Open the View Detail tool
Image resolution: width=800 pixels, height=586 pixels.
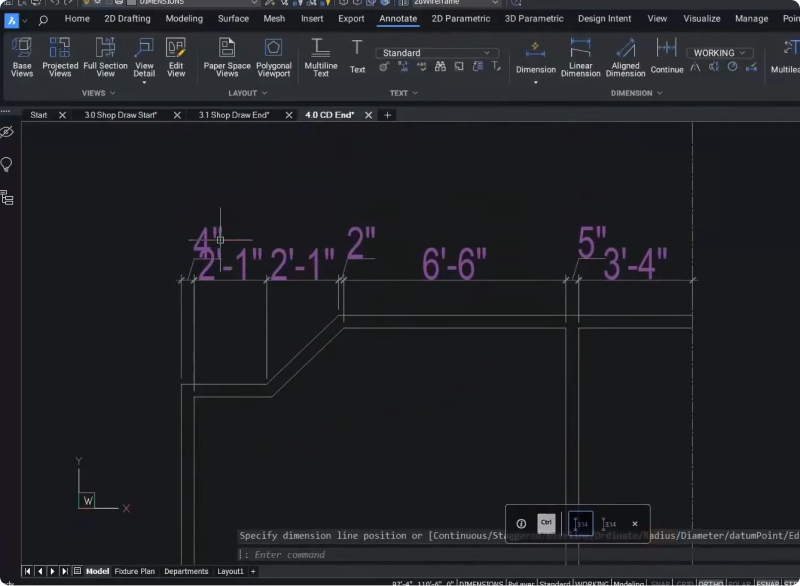pos(144,57)
